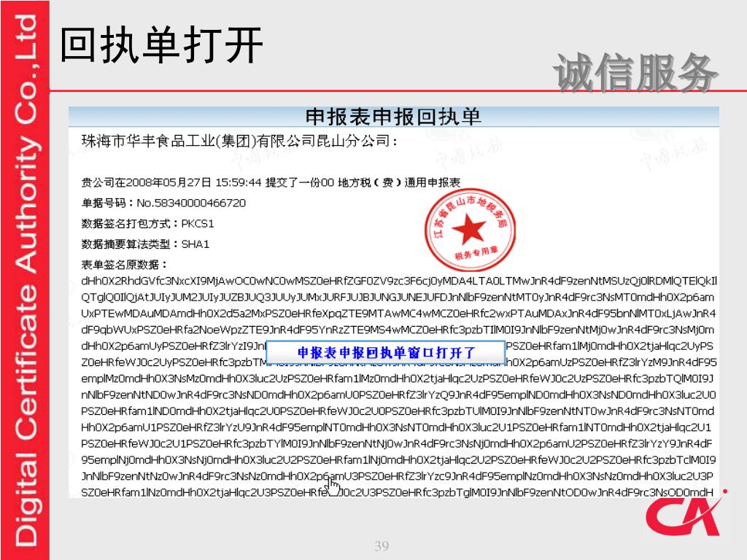Click the 申报表申报回执单 header title
The width and height of the screenshot is (747, 560).
(393, 117)
